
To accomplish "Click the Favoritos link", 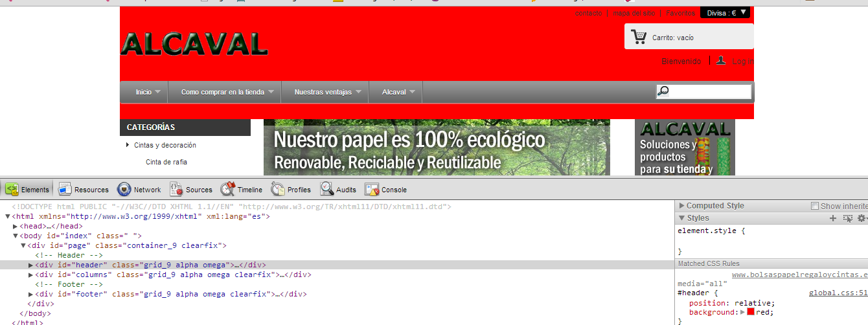I will tap(681, 13).
